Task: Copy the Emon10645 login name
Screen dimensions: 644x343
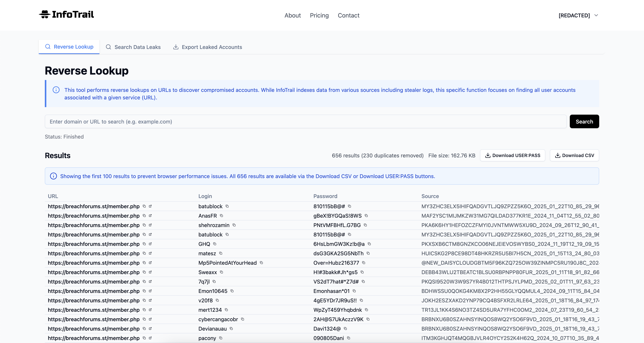Action: tap(232, 291)
